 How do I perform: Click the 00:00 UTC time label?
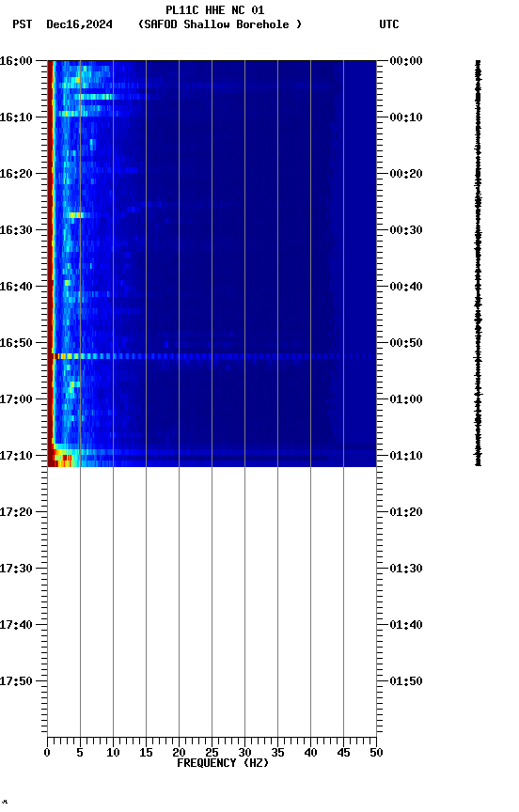click(406, 61)
